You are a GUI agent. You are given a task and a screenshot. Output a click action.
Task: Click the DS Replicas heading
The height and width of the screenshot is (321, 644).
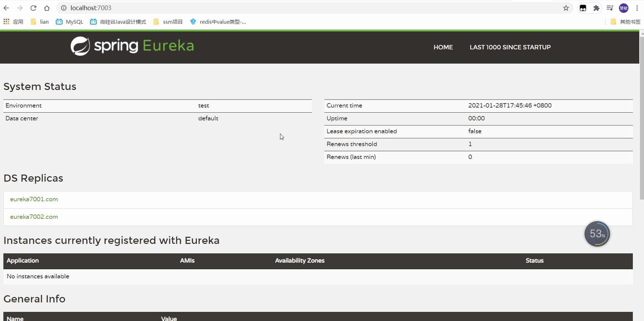click(x=33, y=178)
